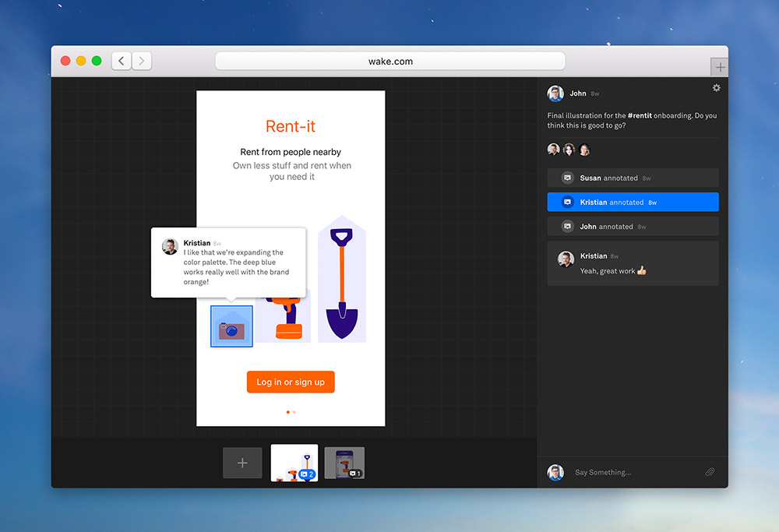This screenshot has width=779, height=532.
Task: Click the first orange page indicator dot
Action: (288, 412)
